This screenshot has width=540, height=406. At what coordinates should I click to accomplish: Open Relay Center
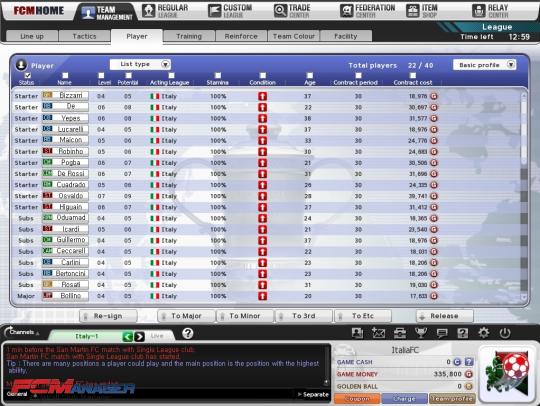point(490,11)
